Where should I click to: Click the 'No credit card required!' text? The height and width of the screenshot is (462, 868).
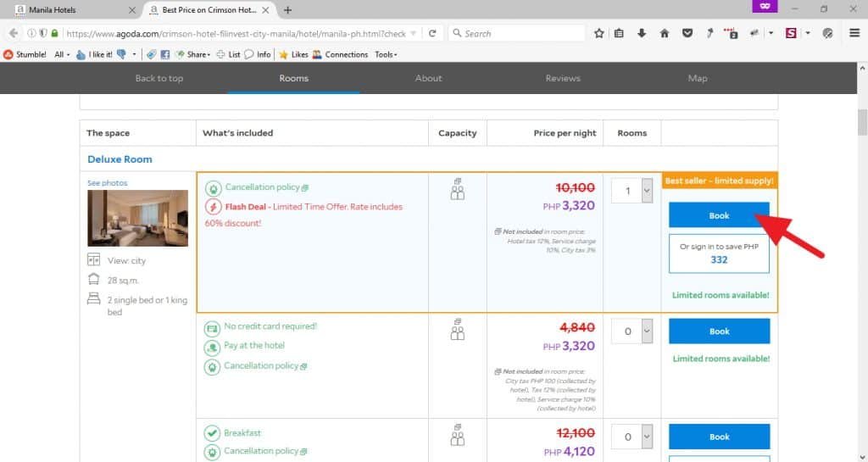point(270,326)
